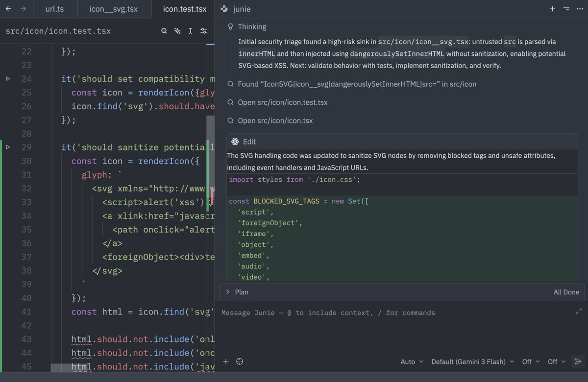Expand the Plan section chevron
Screen dimensions: 588x382
pyautogui.click(x=228, y=292)
